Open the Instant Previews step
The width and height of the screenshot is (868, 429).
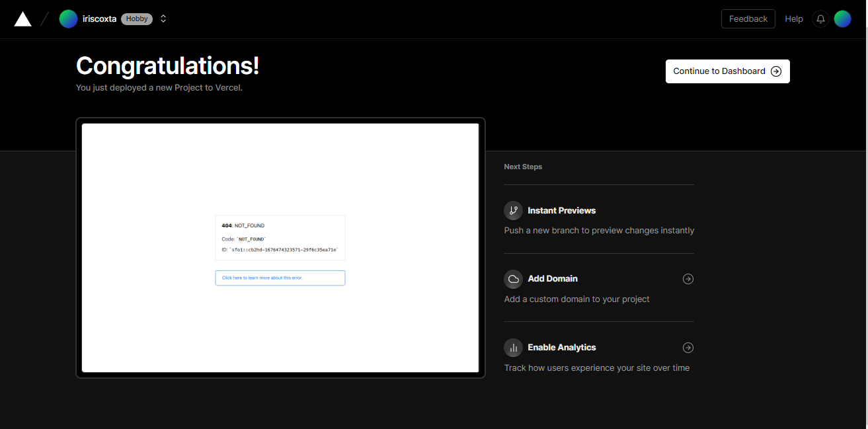coord(561,211)
